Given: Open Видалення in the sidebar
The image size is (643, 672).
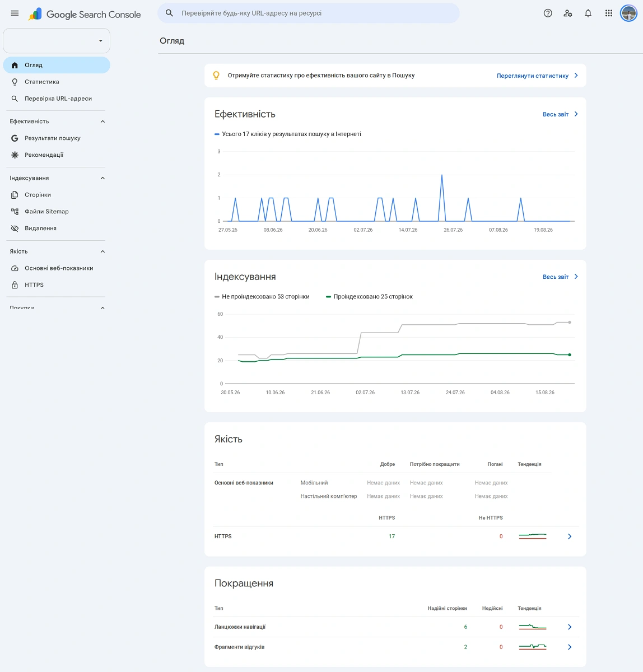Looking at the screenshot, I should point(57,228).
